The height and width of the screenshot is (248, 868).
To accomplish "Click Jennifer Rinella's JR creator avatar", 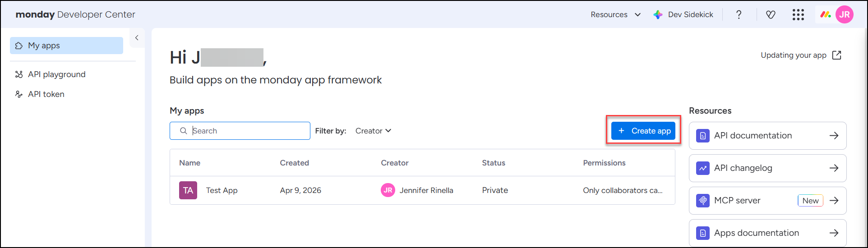I will [x=388, y=190].
